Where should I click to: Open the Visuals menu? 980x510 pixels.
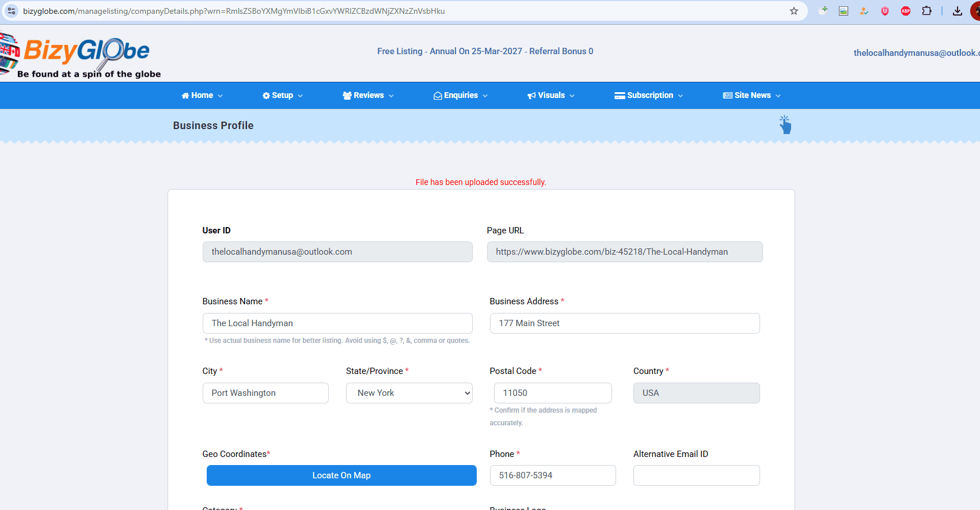(551, 96)
